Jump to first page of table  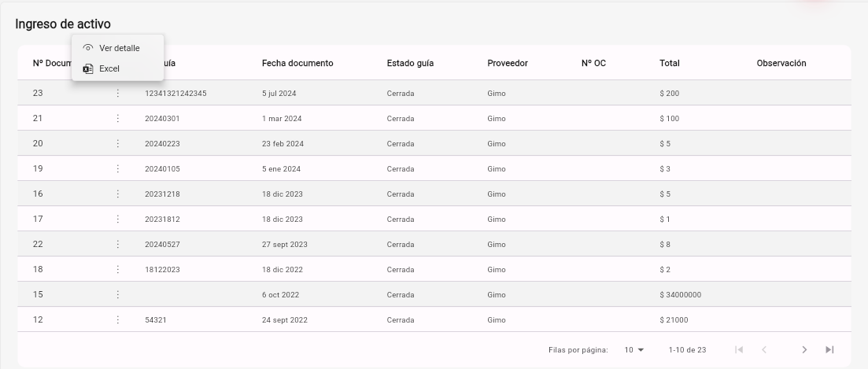click(x=738, y=349)
